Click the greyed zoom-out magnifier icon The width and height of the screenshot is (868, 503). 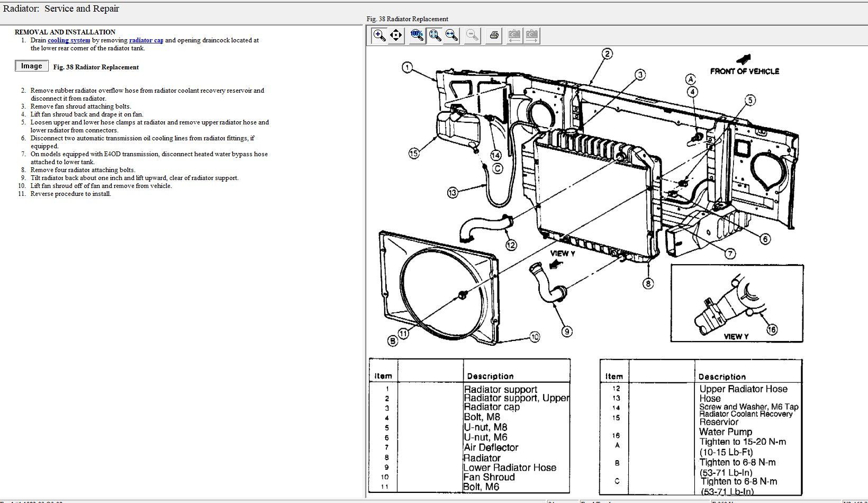point(472,35)
